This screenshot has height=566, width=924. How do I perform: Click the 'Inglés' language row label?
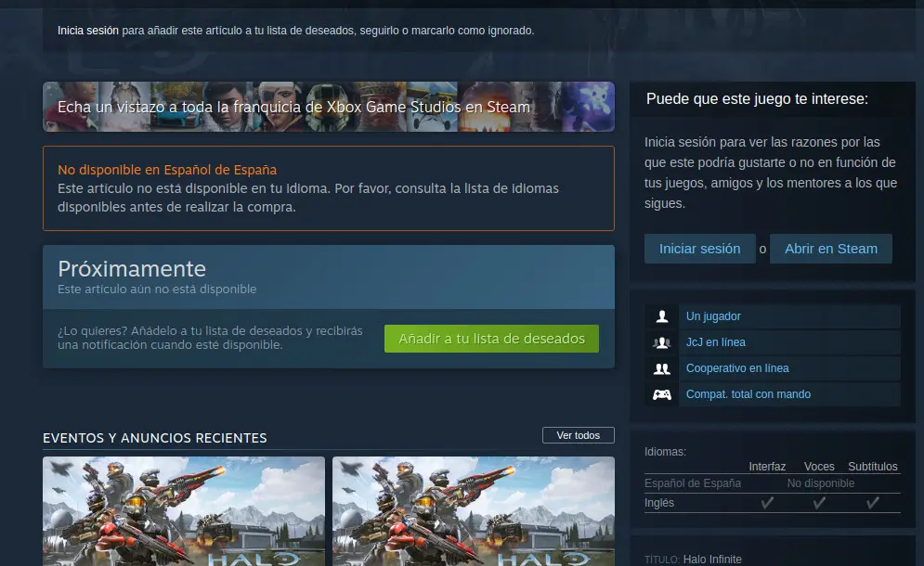(658, 503)
